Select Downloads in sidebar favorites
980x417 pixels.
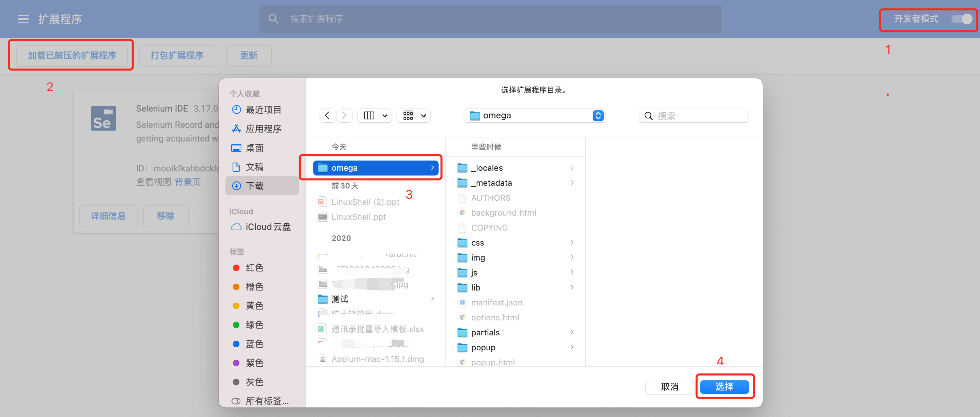pos(254,186)
